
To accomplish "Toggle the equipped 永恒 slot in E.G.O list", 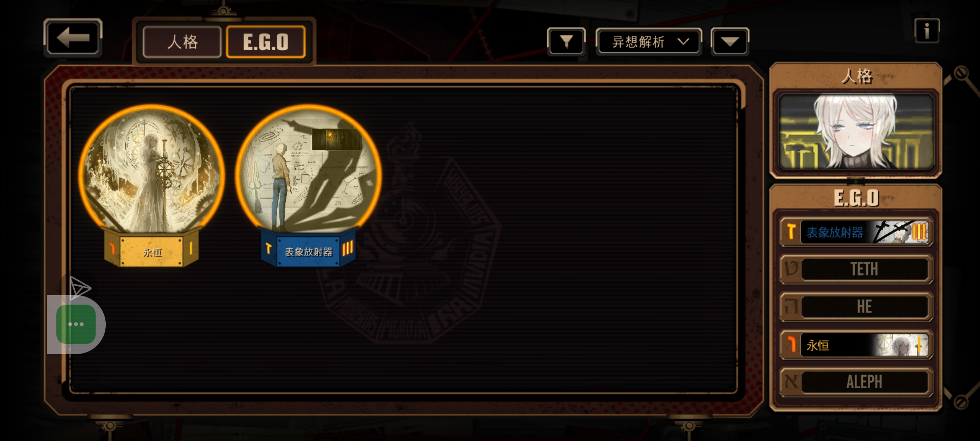I will click(856, 345).
